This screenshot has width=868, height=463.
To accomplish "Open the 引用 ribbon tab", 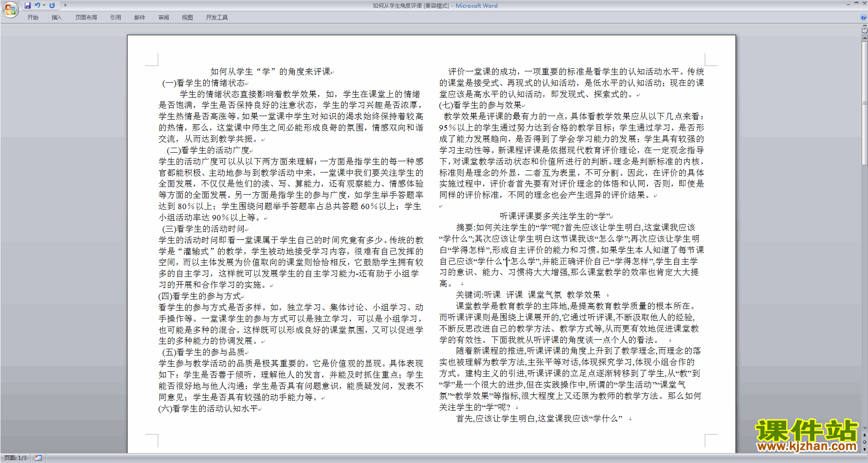I will (116, 18).
